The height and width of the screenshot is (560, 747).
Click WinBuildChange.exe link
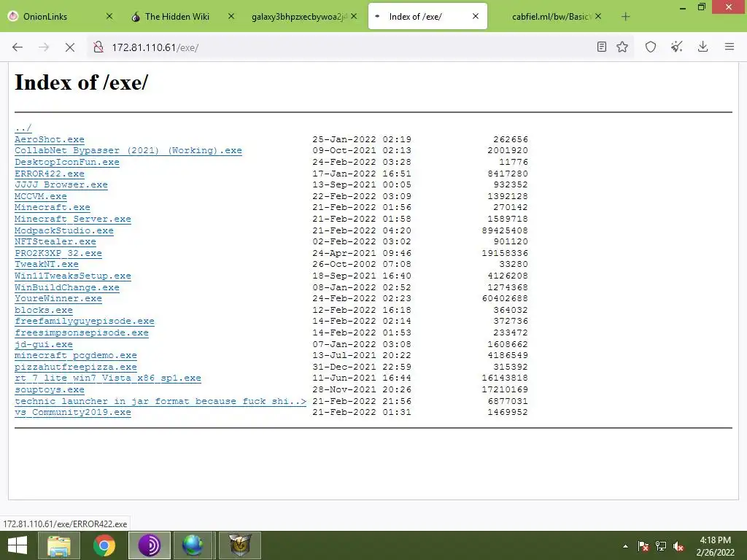[x=66, y=287]
